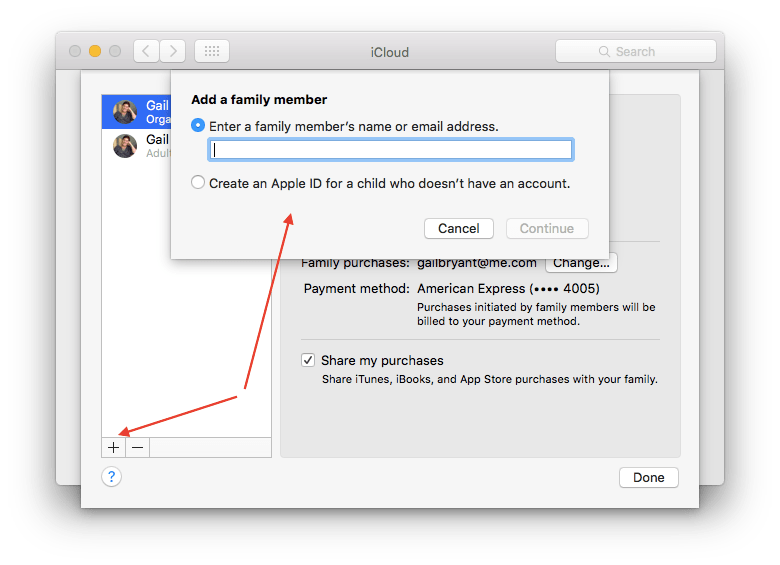Toggle the Share my purchases checkbox
Viewport: 780px width, 565px height.
point(308,360)
